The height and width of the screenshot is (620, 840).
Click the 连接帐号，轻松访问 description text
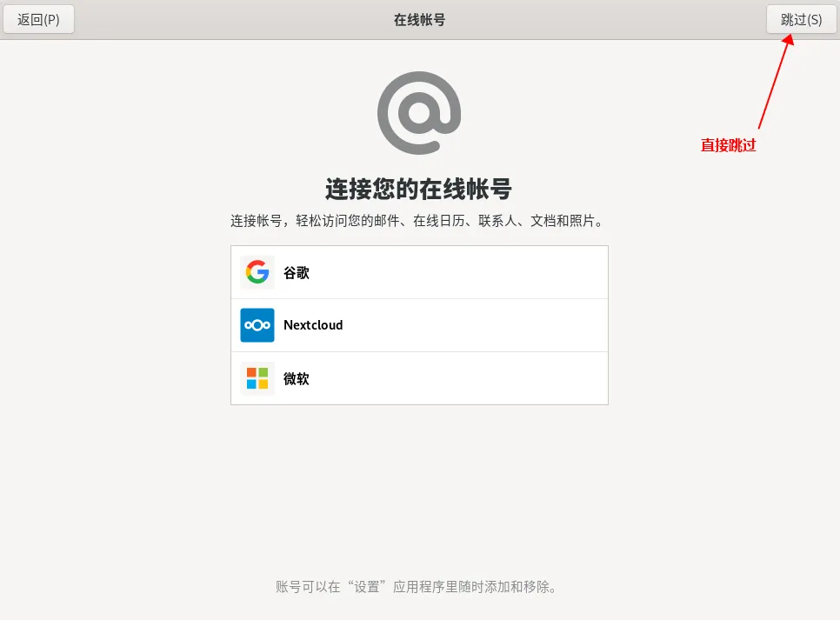pos(418,221)
